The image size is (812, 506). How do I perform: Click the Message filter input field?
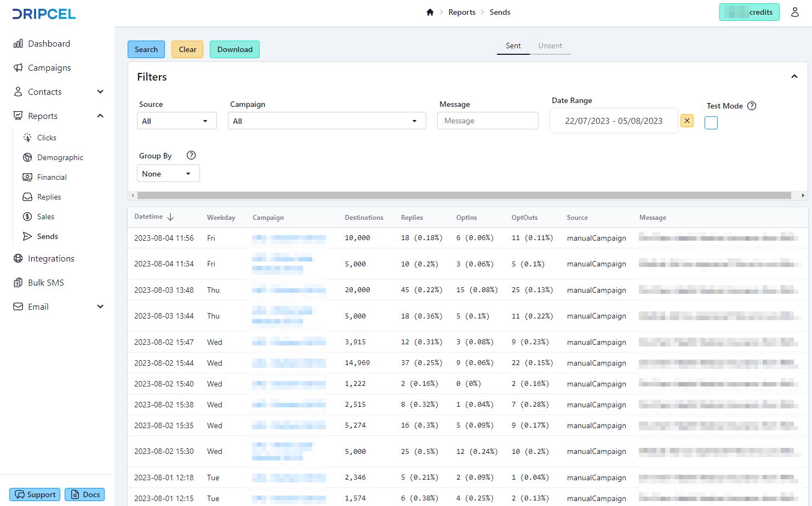[488, 121]
